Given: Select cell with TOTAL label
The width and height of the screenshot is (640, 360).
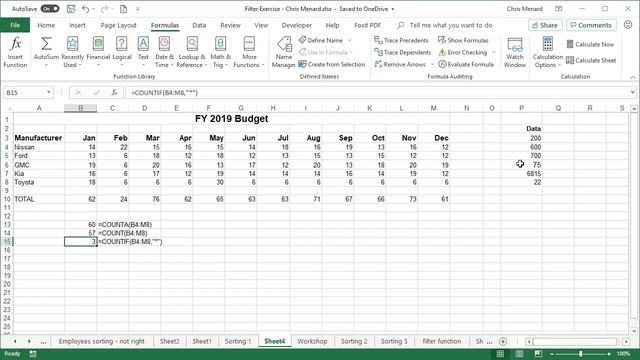Looking at the screenshot, I should coord(39,199).
